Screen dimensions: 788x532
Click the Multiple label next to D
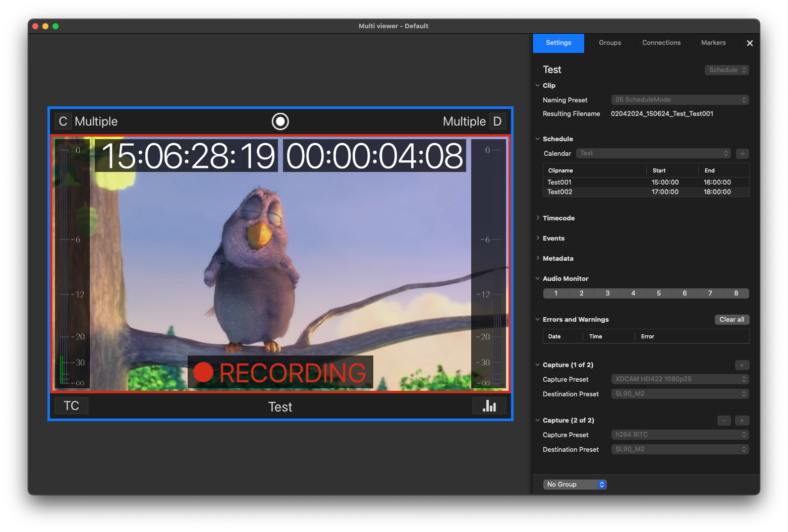click(x=464, y=122)
